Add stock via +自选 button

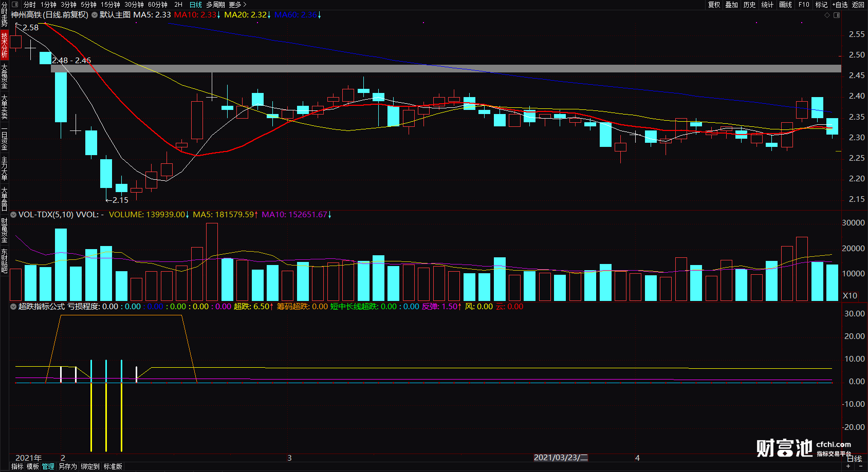click(840, 5)
